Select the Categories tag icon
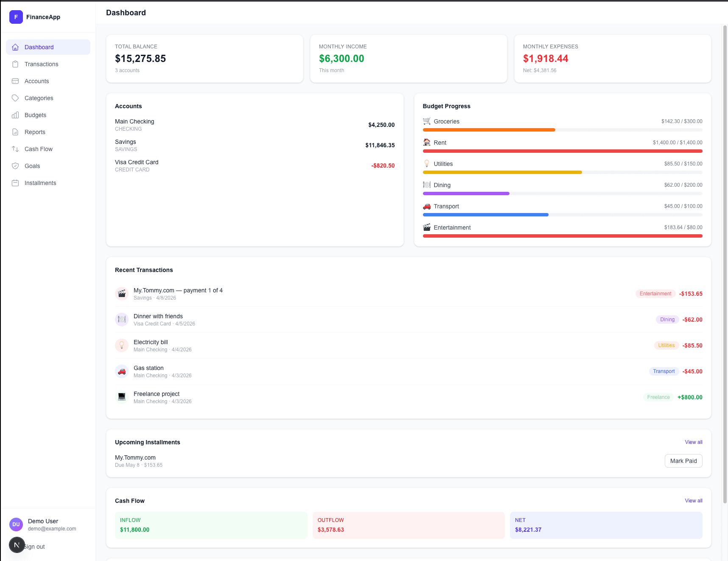 [15, 98]
